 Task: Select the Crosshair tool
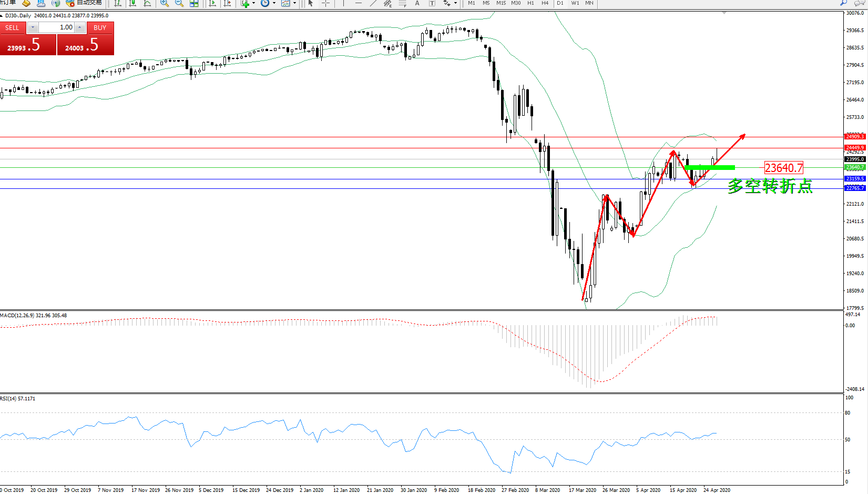[x=325, y=3]
